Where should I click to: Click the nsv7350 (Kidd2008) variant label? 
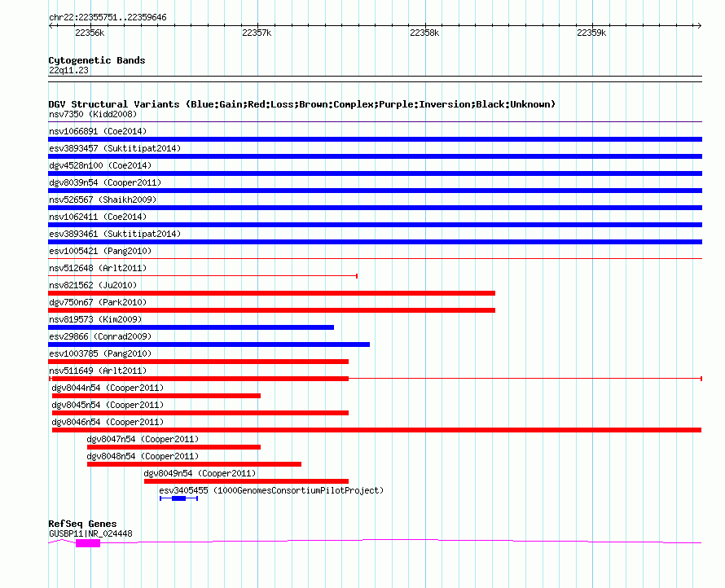(93, 114)
